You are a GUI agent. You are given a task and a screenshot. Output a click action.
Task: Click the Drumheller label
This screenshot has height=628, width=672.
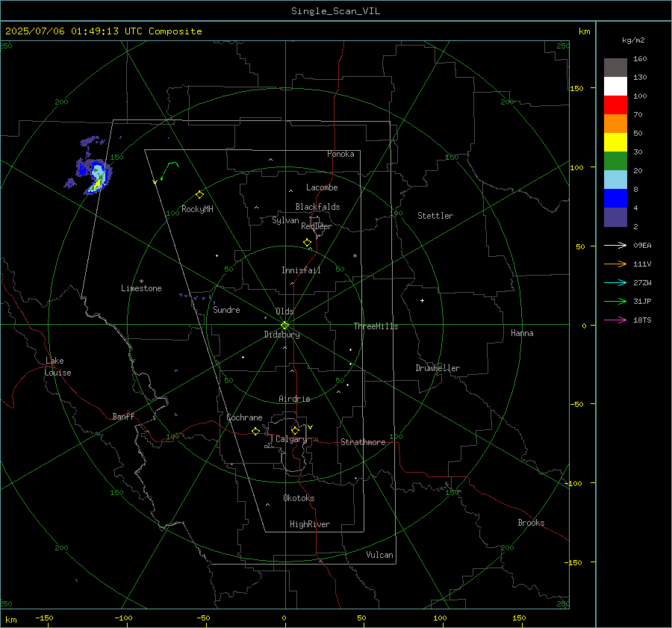438,368
